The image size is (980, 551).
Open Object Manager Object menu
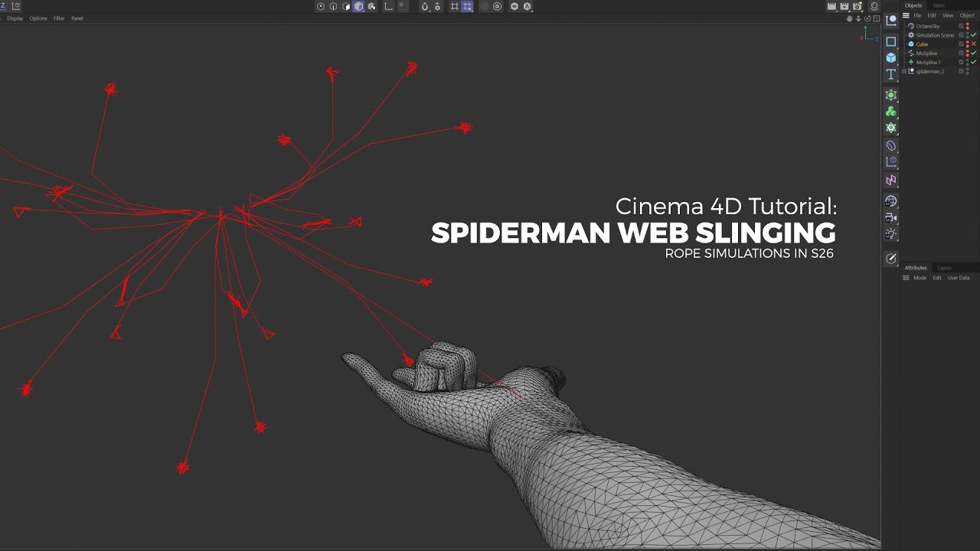967,15
